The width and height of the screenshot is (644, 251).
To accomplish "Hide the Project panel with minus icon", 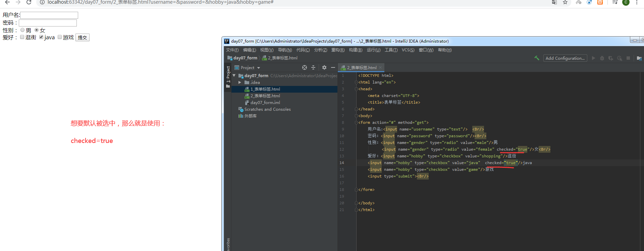I will click(333, 67).
